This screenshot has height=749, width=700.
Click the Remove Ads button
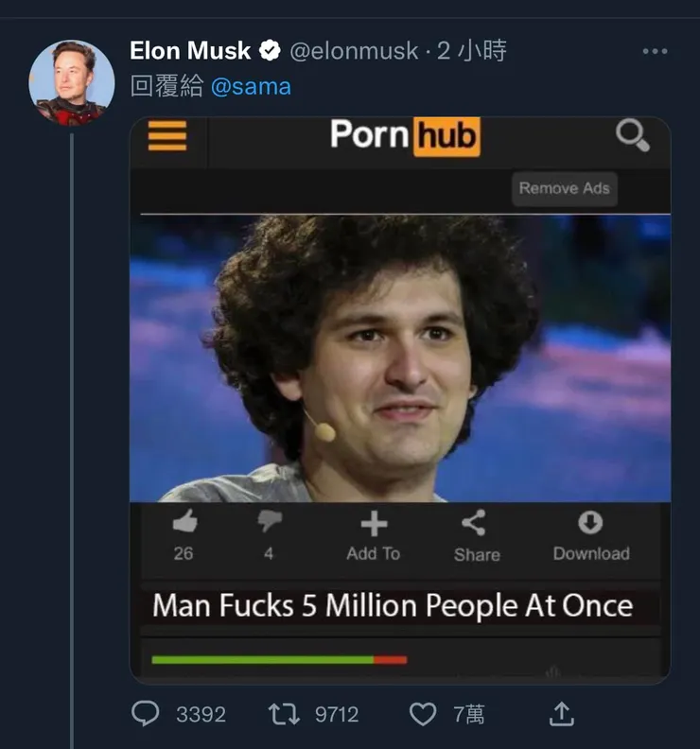564,188
